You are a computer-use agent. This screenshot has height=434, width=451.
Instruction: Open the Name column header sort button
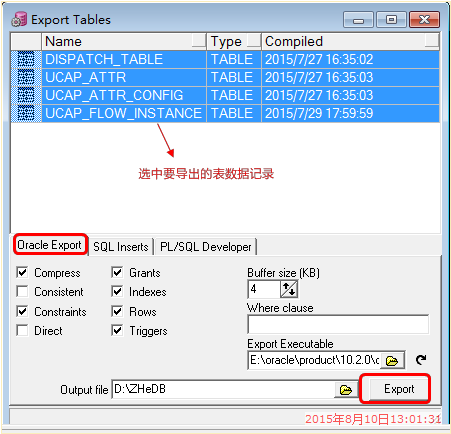199,41
